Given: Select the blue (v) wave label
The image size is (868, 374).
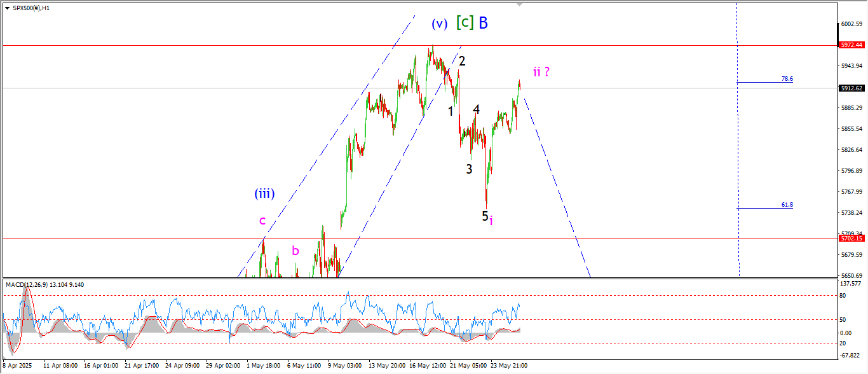Looking at the screenshot, I should pos(439,24).
